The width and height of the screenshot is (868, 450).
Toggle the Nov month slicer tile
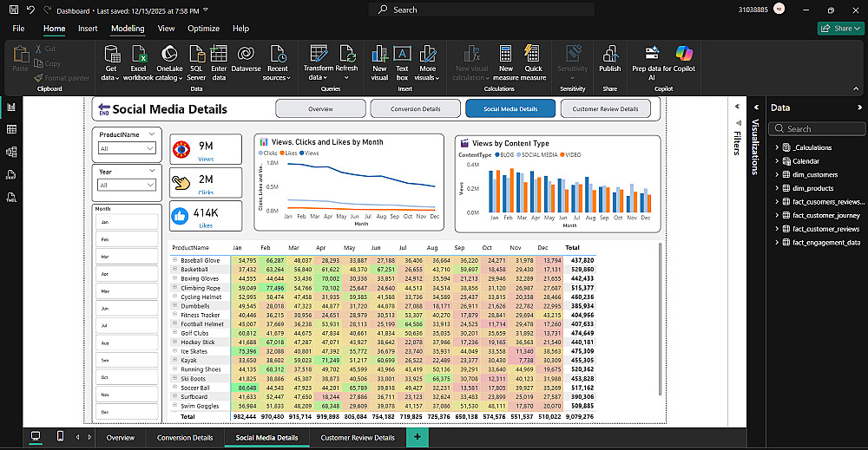pyautogui.click(x=126, y=394)
